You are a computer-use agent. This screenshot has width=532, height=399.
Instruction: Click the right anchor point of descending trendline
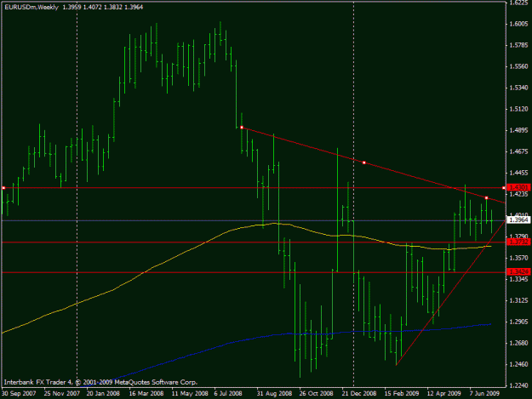(x=486, y=198)
